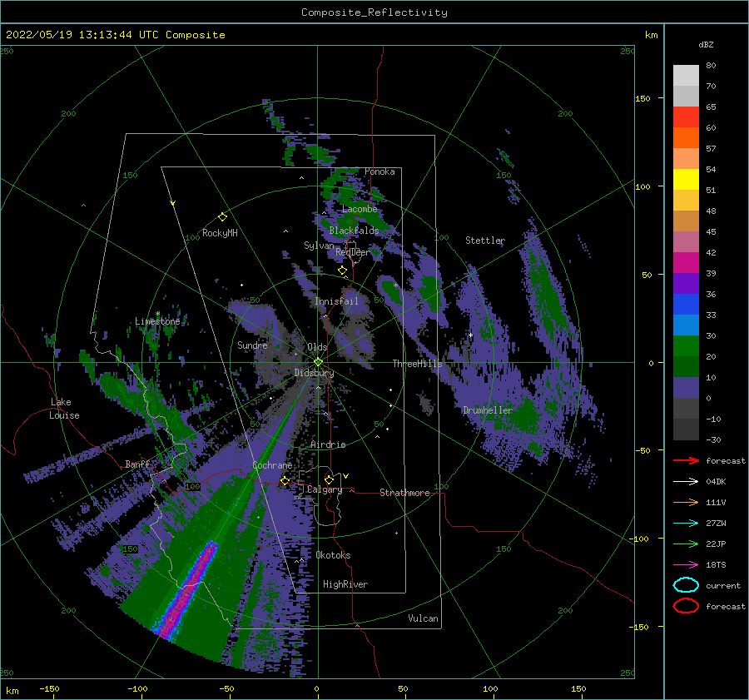The width and height of the screenshot is (749, 700).
Task: Click the HighRiver city label
Action: tap(345, 584)
